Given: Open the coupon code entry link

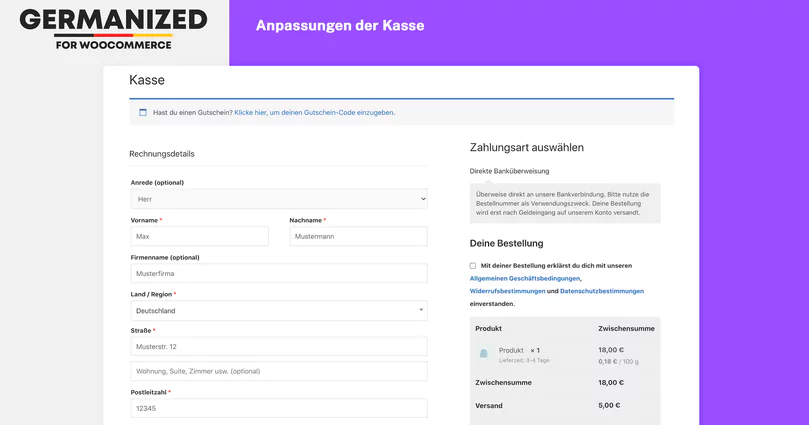Looking at the screenshot, I should (x=315, y=112).
